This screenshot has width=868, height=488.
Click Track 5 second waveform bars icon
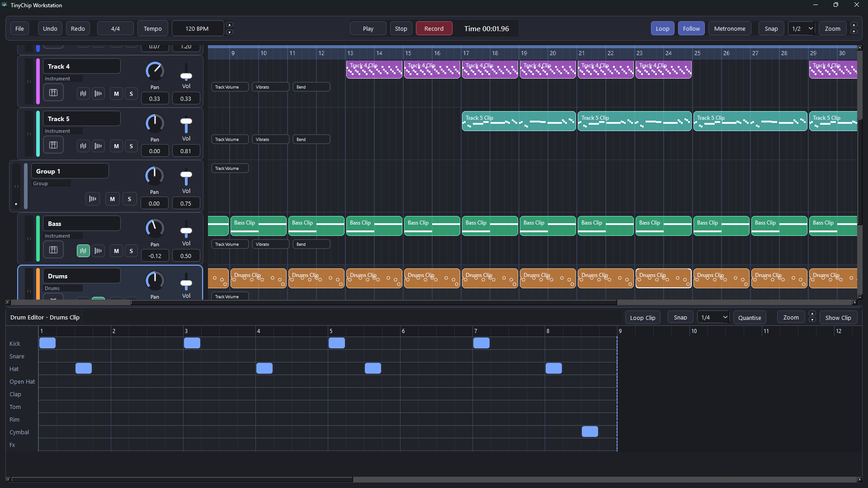coord(98,146)
